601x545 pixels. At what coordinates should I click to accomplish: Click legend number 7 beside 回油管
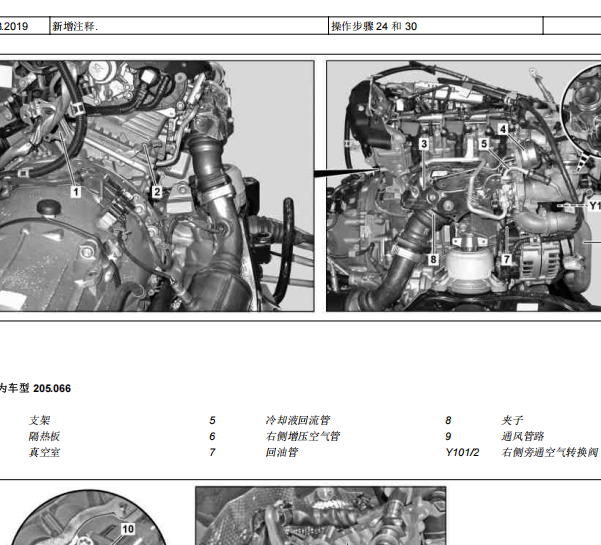[x=212, y=453]
